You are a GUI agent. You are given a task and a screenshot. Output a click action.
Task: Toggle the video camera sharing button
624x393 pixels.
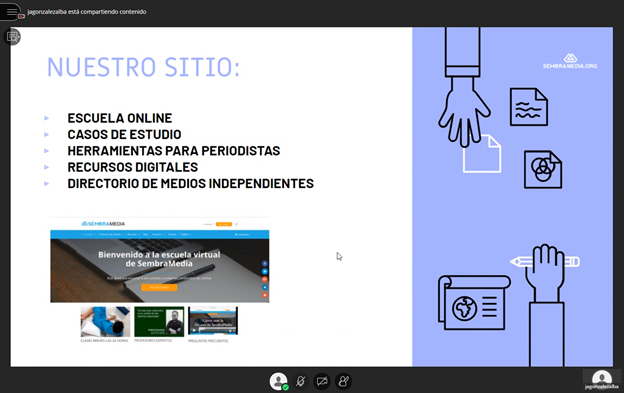322,381
